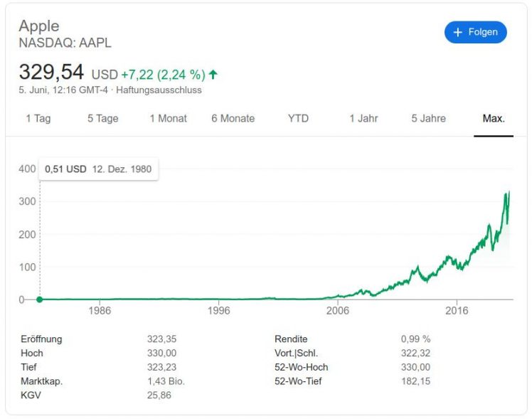Open the 6 Monate chart view
Screen dimensions: 532x419
point(233,119)
